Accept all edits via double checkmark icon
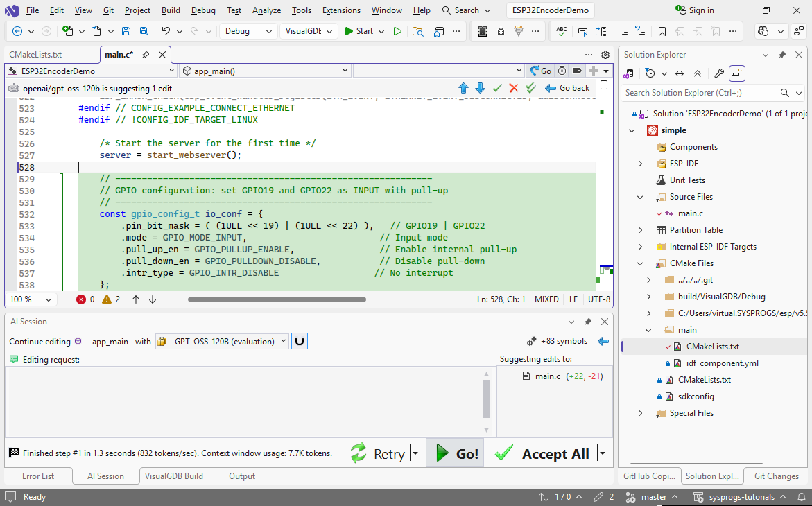Image resolution: width=812 pixels, height=506 pixels. [530, 88]
